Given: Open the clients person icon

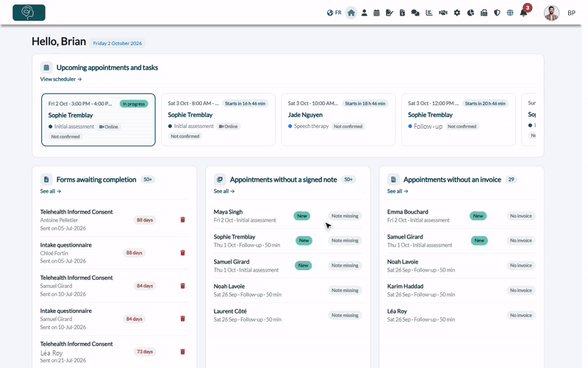Looking at the screenshot, I should 364,13.
